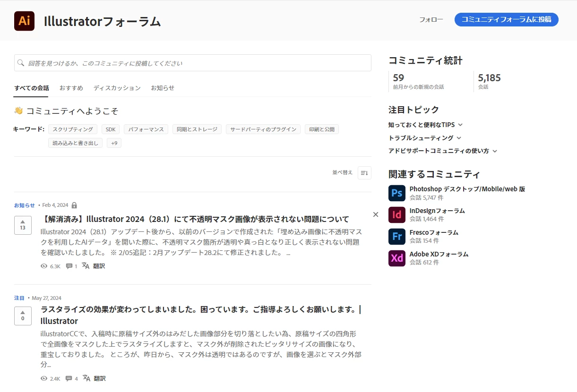577x392 pixels.
Task: Click the search magnifier icon
Action: point(21,63)
